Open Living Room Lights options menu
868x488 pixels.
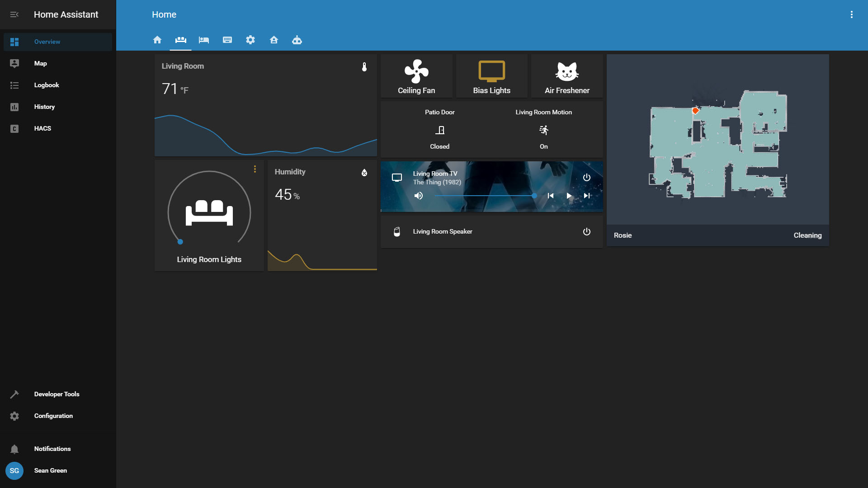coord(255,169)
